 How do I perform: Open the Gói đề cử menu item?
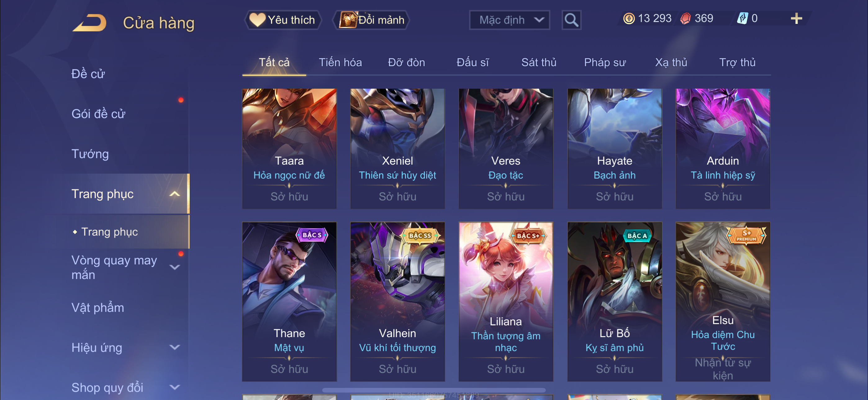[98, 114]
